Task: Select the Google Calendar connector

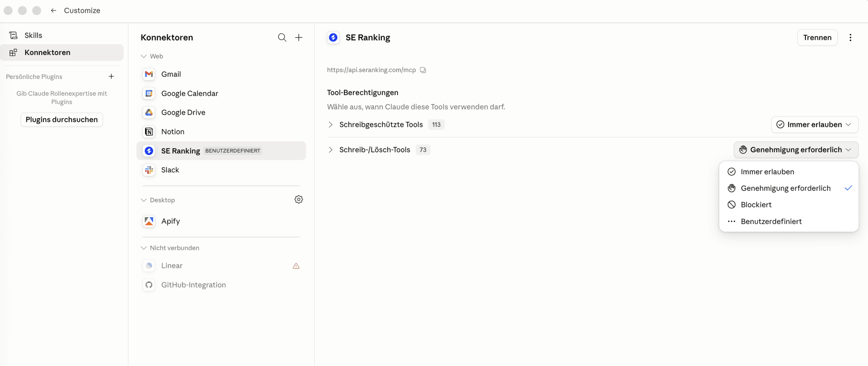Action: (221, 93)
